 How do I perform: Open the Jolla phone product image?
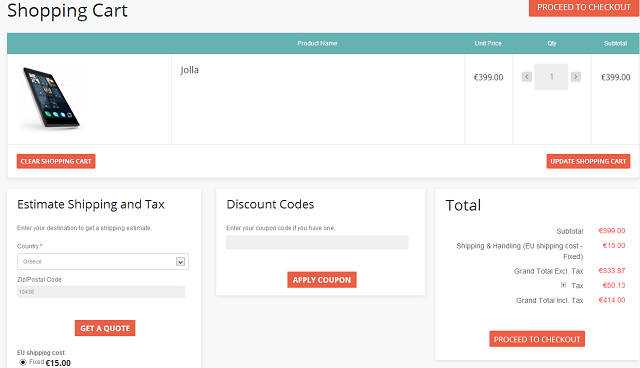(51, 98)
